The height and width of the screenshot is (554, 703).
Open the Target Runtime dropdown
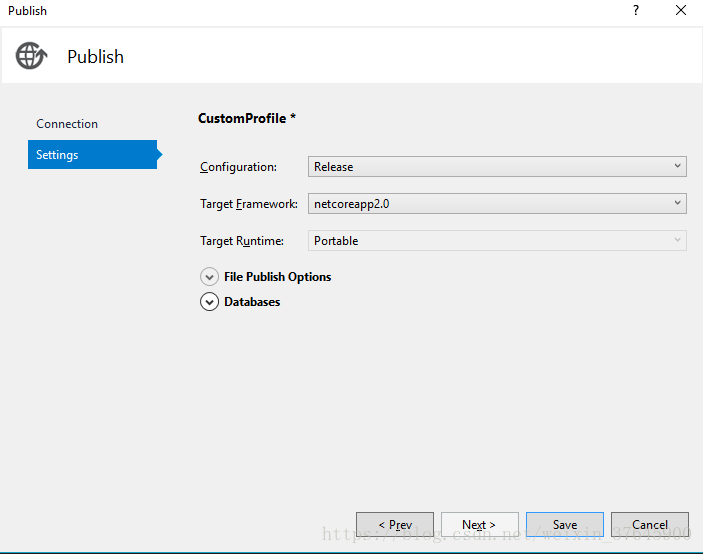coord(677,241)
